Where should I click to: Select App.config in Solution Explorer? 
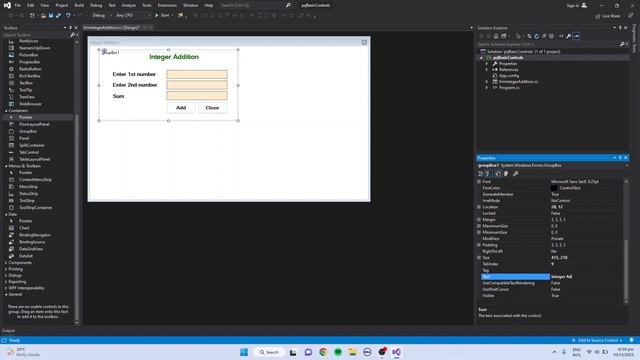pyautogui.click(x=509, y=76)
